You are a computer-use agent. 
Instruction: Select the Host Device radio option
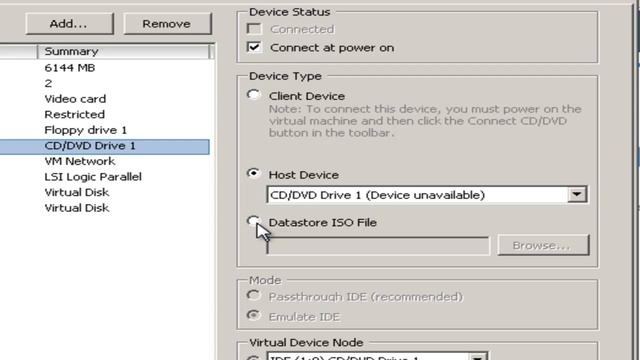(x=253, y=174)
